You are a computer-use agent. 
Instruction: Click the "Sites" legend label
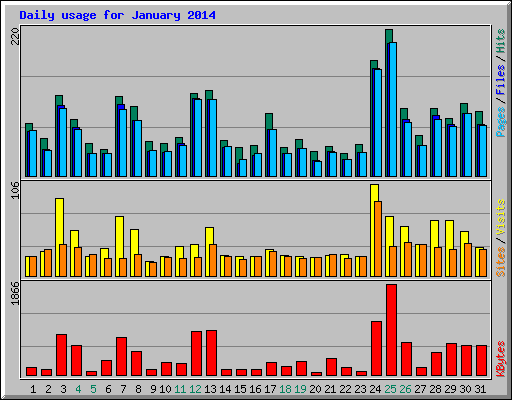[500, 262]
